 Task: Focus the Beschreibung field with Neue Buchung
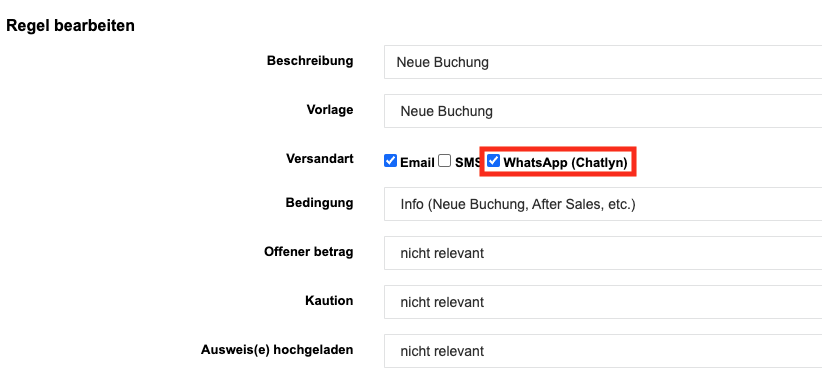pos(603,62)
